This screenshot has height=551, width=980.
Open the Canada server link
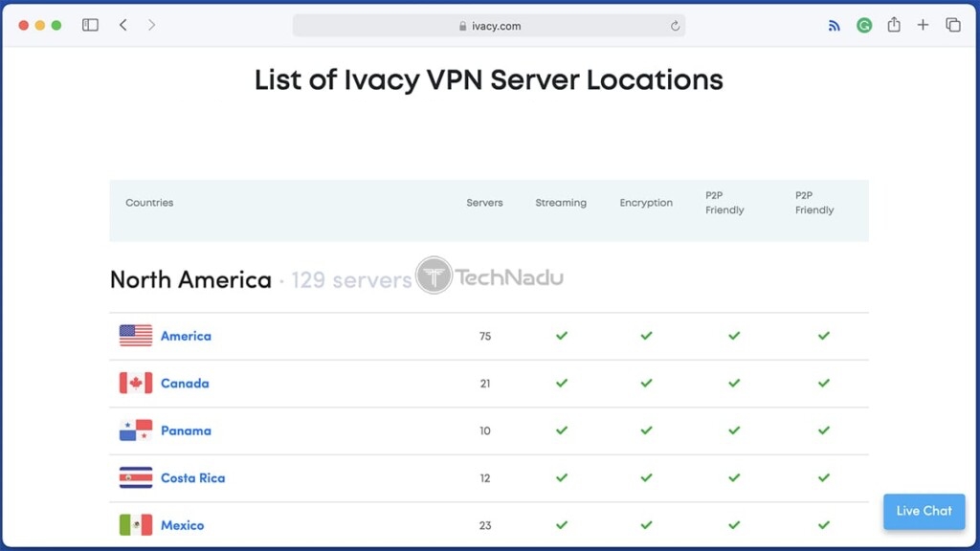(185, 384)
